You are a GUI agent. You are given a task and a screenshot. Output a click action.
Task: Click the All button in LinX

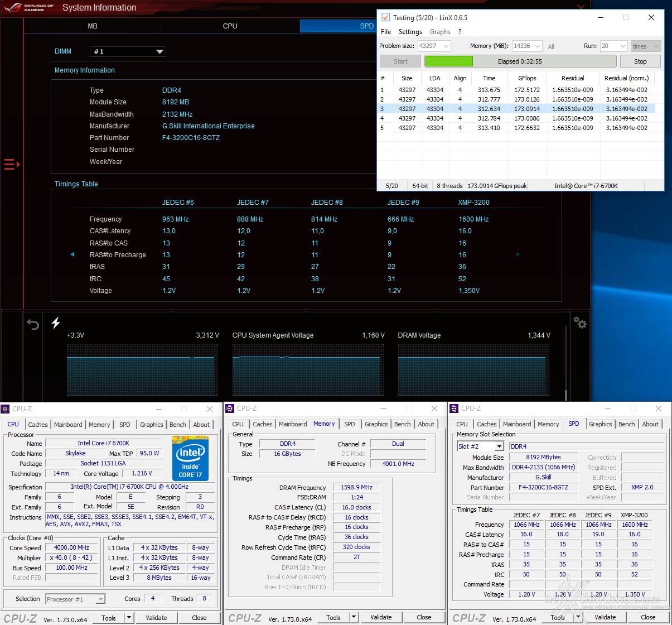(551, 46)
